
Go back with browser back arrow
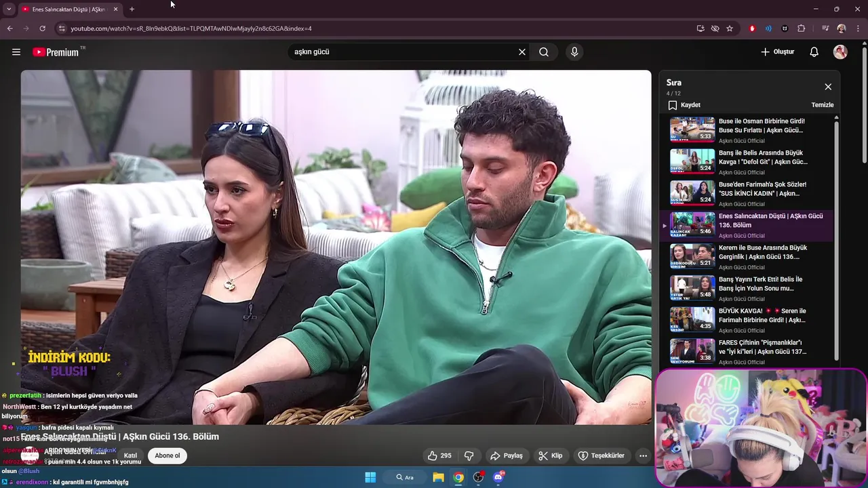pos(9,28)
